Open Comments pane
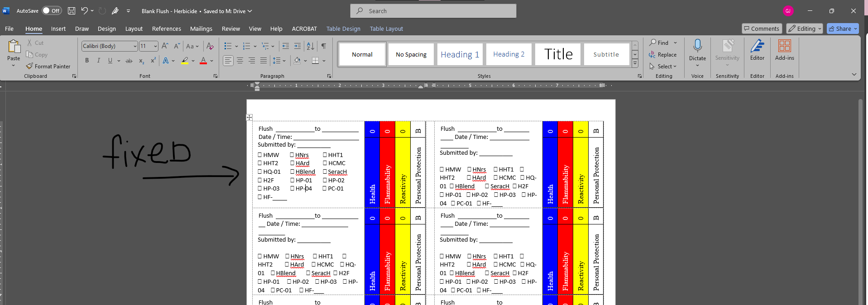Screen dimensions: 868x305 pyautogui.click(x=762, y=29)
